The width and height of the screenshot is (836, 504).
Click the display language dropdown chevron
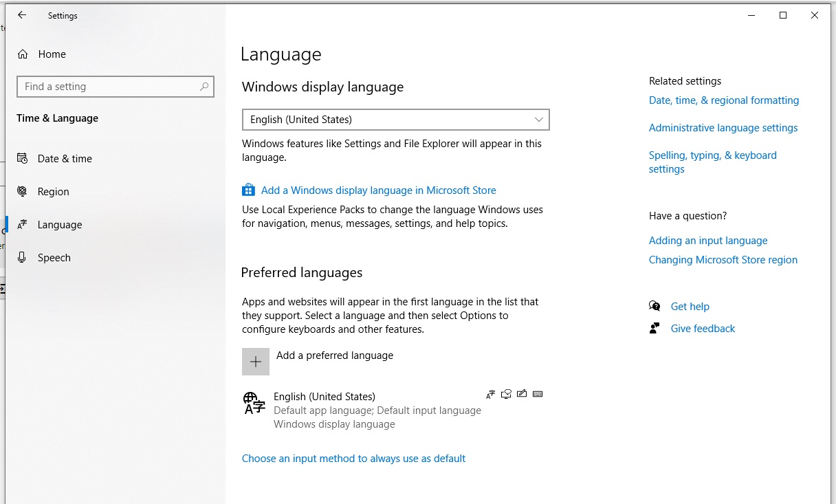[539, 120]
